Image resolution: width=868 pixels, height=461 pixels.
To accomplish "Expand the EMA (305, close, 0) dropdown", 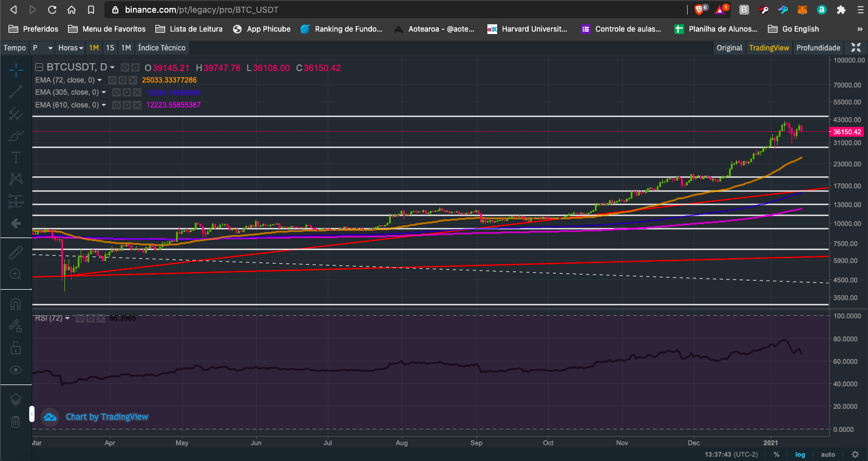I will (104, 92).
